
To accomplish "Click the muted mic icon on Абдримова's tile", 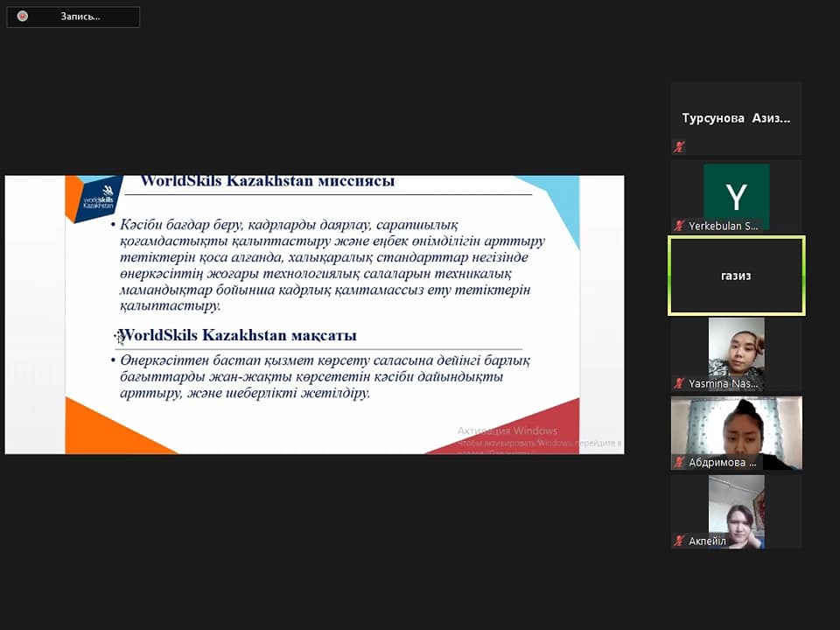I will coord(679,462).
